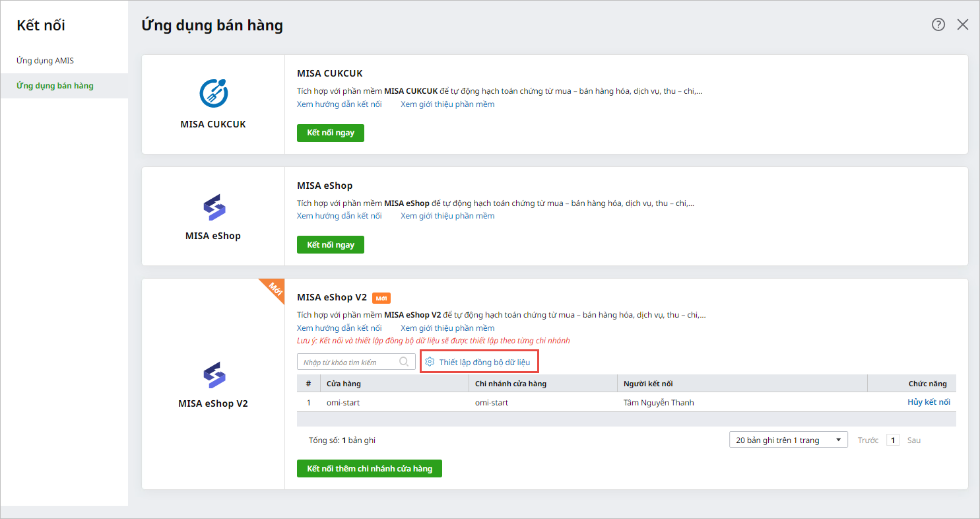
Task: Click the sync settings gear icon
Action: coord(430,362)
